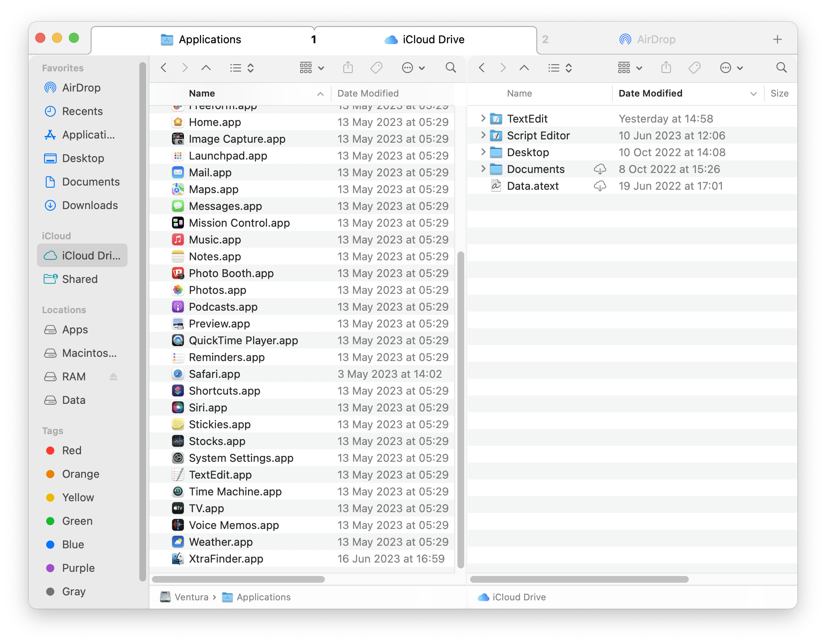Click the enclosing folder up arrow, right pane
Image resolution: width=826 pixels, height=644 pixels.
[x=524, y=68]
